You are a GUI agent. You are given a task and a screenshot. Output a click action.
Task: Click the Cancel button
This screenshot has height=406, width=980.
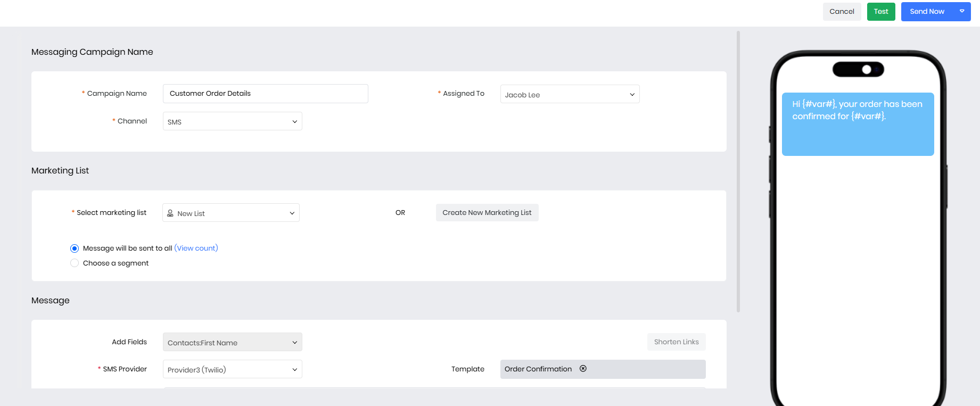tap(842, 11)
